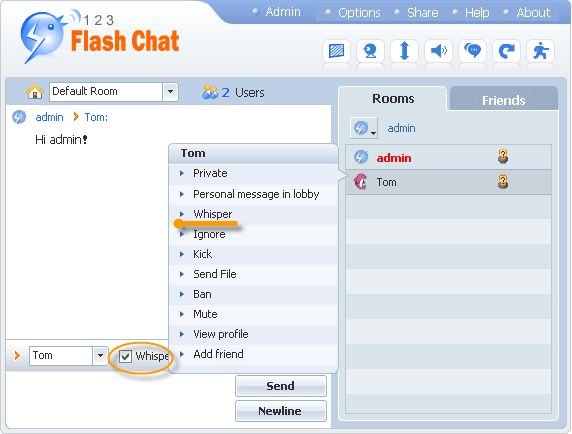Open the Options menu in the top bar
This screenshot has width=572, height=434.
coord(359,12)
